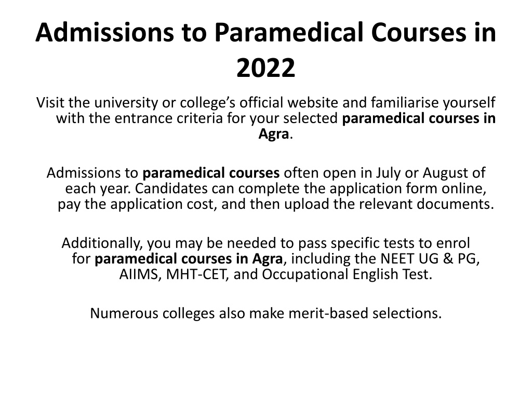
Task: Click bold 'paramedical courses in' in first paragraph
Action: 419,118
